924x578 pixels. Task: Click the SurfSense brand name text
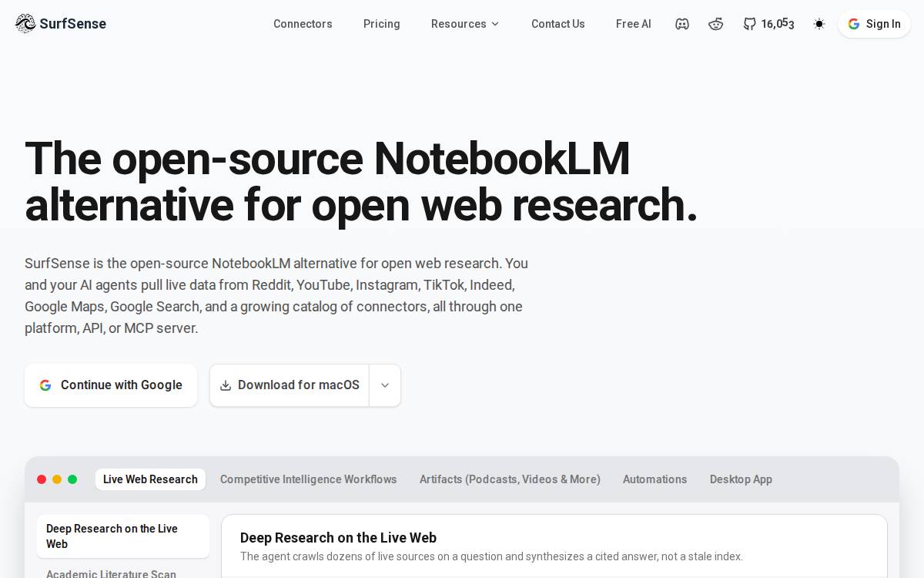coord(73,24)
